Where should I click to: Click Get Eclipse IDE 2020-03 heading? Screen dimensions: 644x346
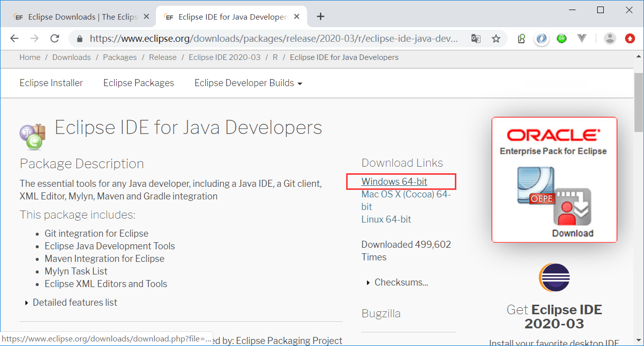(554, 316)
